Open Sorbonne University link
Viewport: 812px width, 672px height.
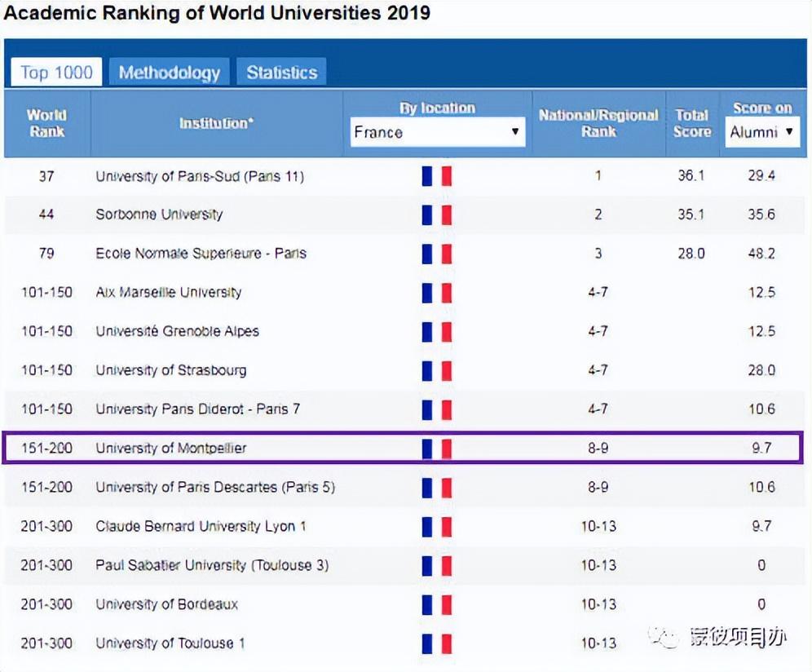tap(159, 214)
